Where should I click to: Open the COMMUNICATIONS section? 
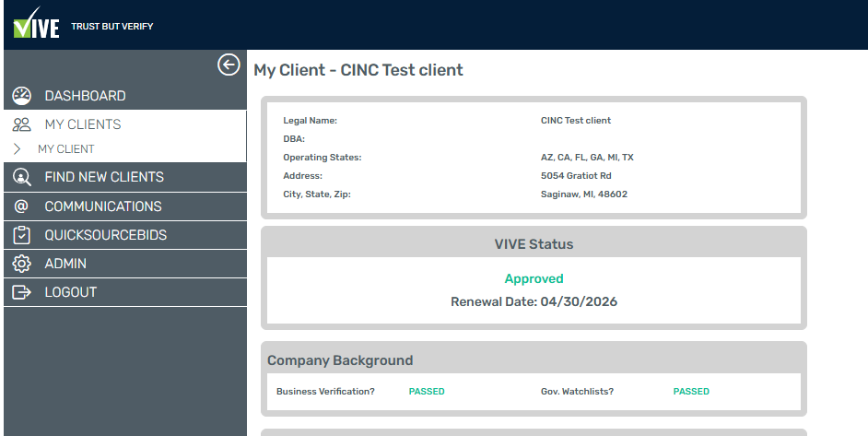click(x=125, y=206)
